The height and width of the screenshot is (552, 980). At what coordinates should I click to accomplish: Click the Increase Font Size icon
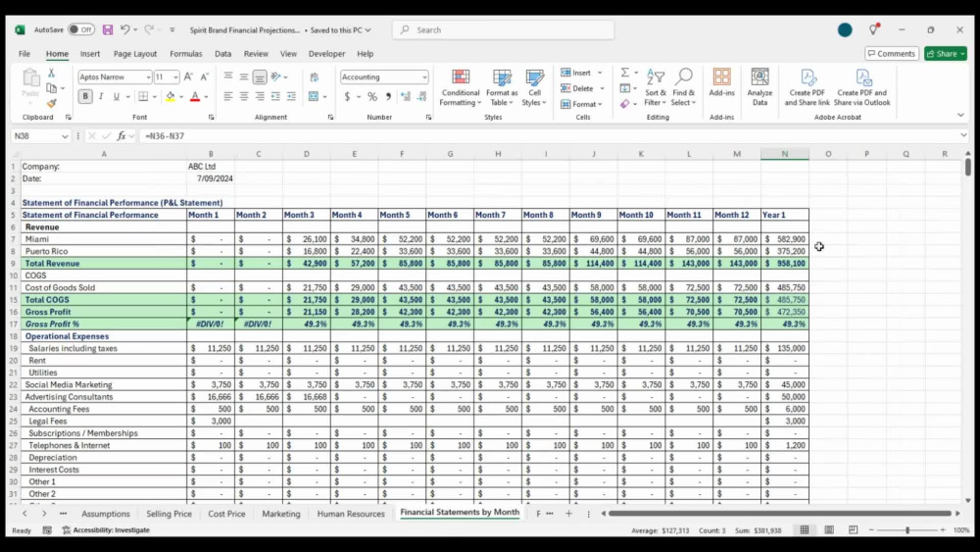pos(188,76)
